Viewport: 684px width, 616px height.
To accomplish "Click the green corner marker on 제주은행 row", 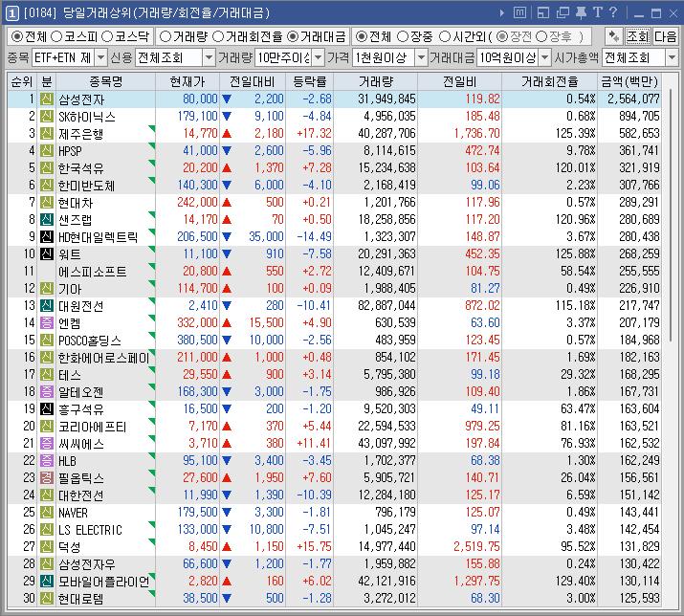I will coord(152,129).
